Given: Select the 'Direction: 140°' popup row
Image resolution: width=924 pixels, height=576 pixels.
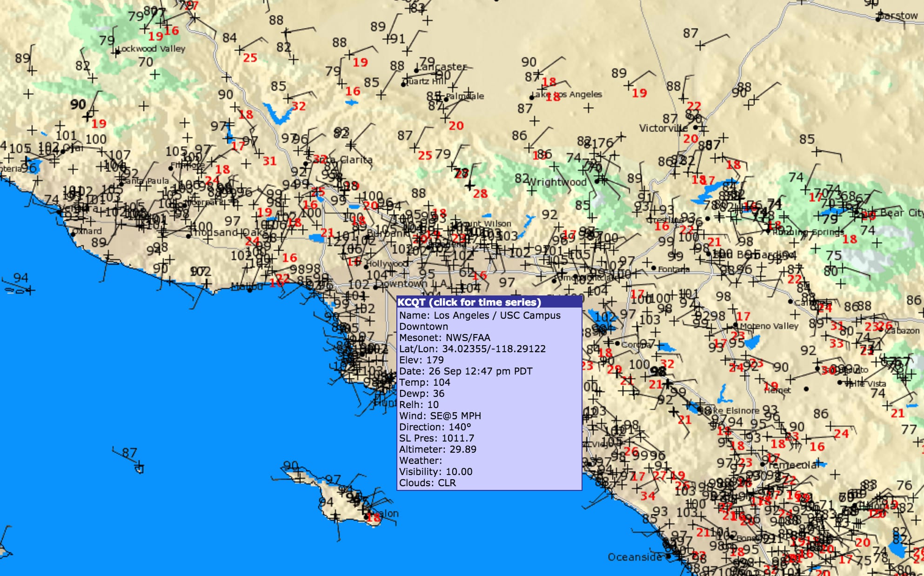Looking at the screenshot, I should coord(435,427).
